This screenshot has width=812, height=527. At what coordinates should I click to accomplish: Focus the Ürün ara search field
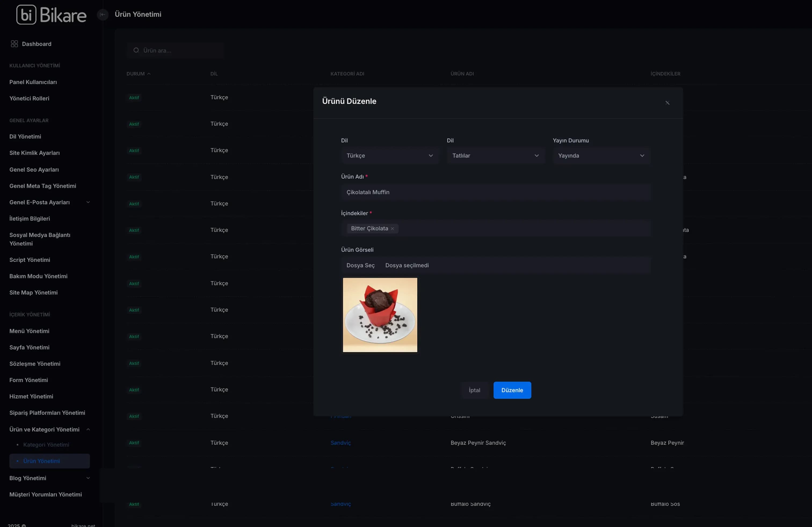pyautogui.click(x=175, y=50)
